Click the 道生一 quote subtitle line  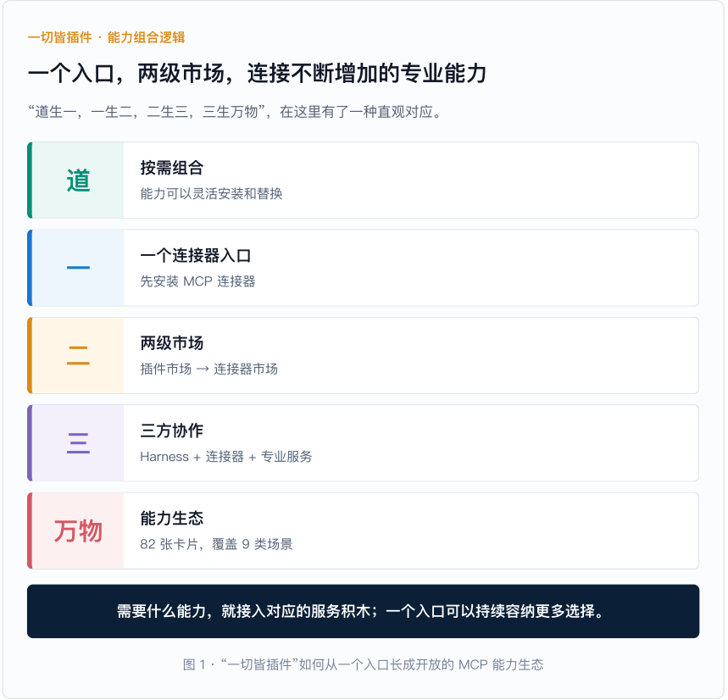235,112
